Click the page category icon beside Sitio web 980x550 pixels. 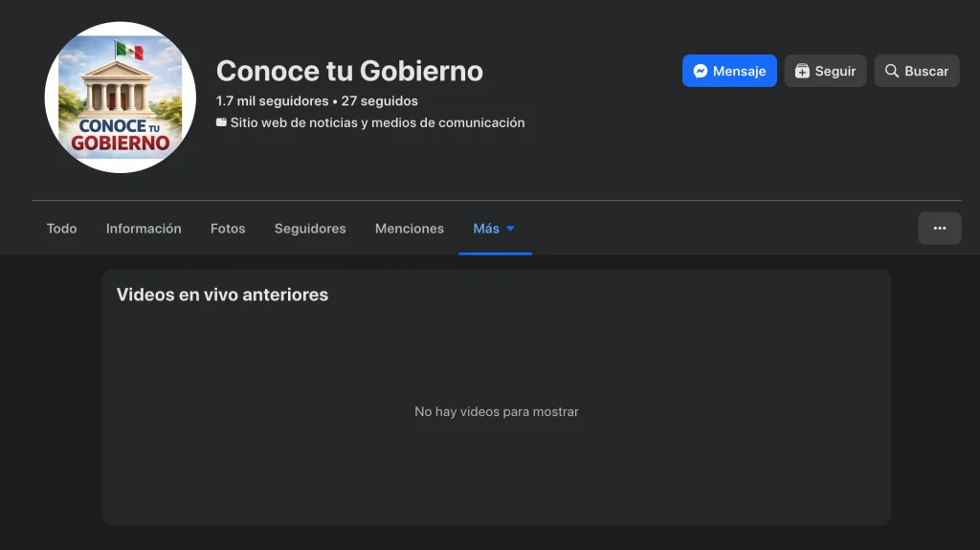pos(221,122)
